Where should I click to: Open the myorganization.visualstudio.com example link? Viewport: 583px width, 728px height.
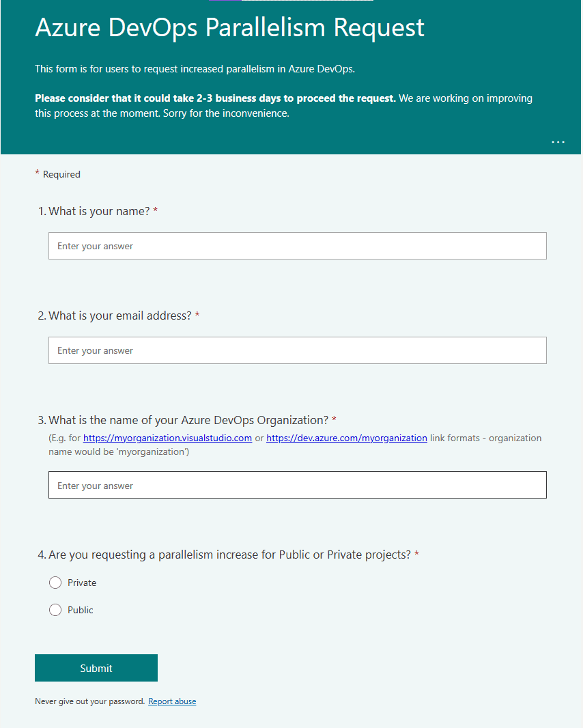click(167, 438)
